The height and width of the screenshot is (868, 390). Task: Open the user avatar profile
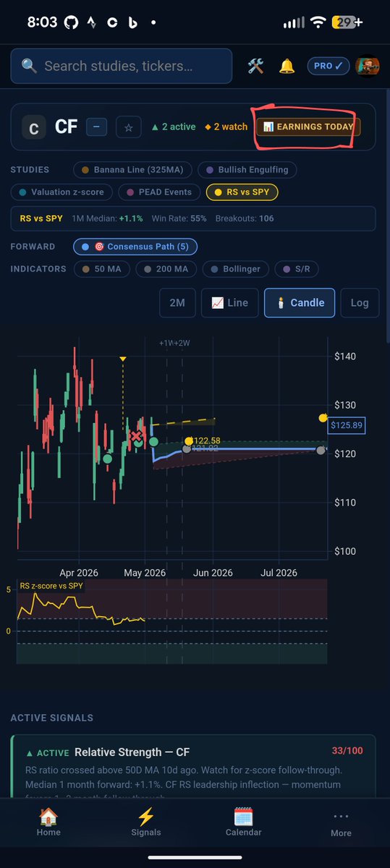click(x=366, y=66)
